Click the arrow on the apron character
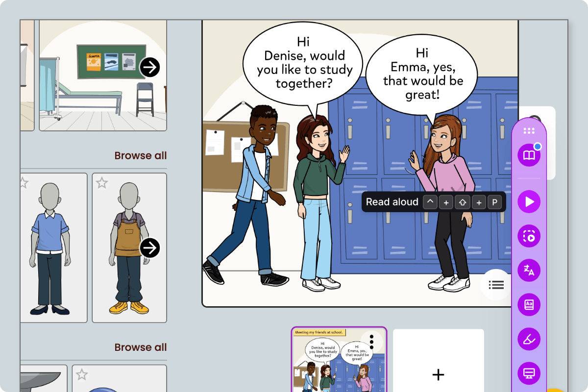 pos(150,248)
